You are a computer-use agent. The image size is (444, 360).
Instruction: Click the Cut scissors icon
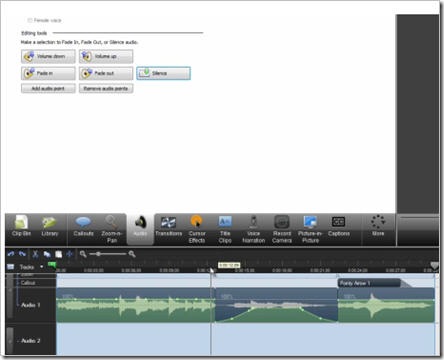point(35,254)
